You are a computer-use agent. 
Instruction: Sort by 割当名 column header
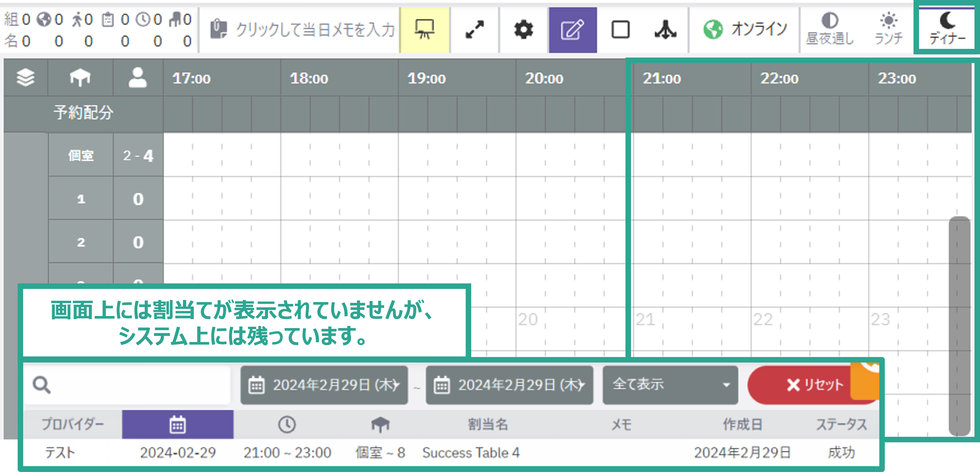click(488, 424)
